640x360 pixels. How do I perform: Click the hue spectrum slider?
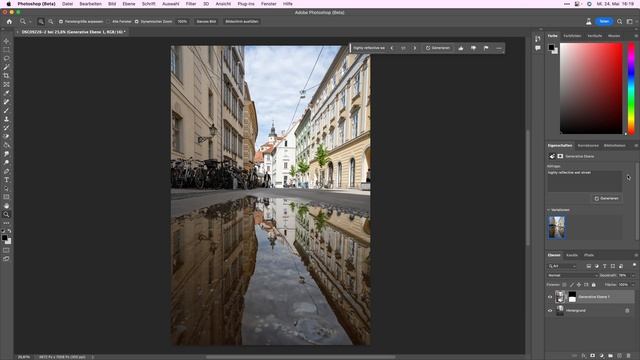(x=631, y=89)
